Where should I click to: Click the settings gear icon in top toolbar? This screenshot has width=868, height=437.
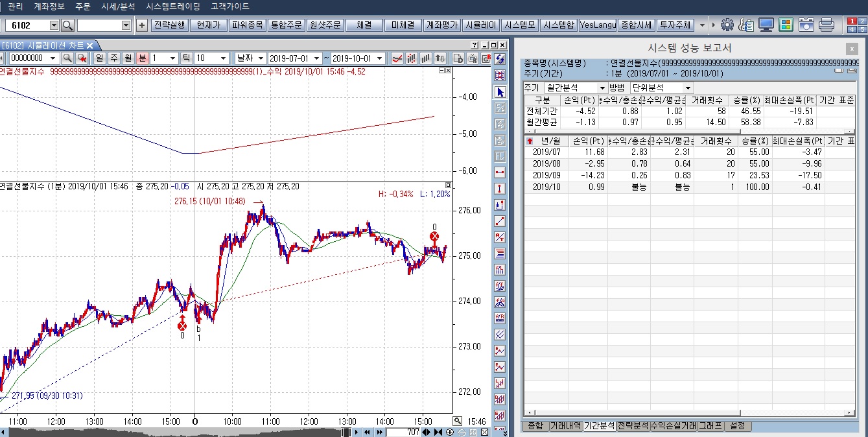tap(727, 25)
